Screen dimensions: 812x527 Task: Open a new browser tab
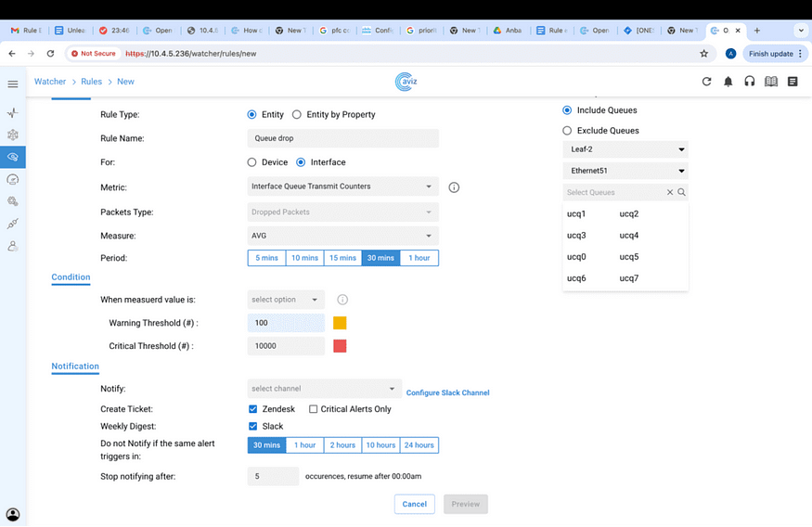[756, 31]
